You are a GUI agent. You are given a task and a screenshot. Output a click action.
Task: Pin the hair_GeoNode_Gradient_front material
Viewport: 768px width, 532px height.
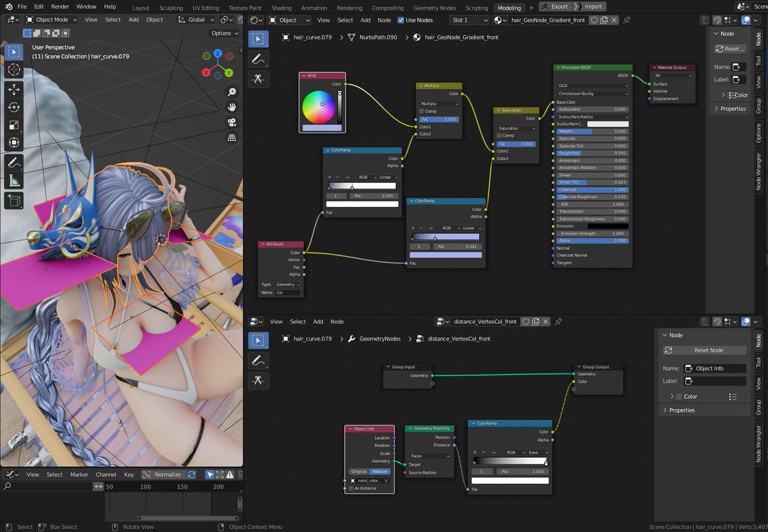pos(627,20)
